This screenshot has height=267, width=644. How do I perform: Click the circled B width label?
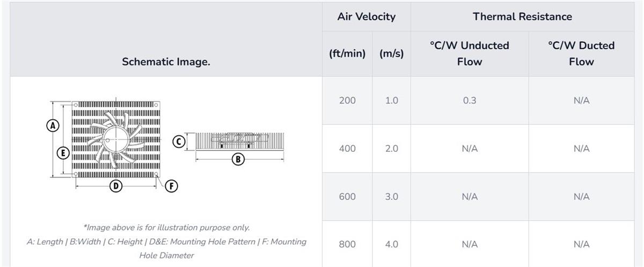pos(238,159)
